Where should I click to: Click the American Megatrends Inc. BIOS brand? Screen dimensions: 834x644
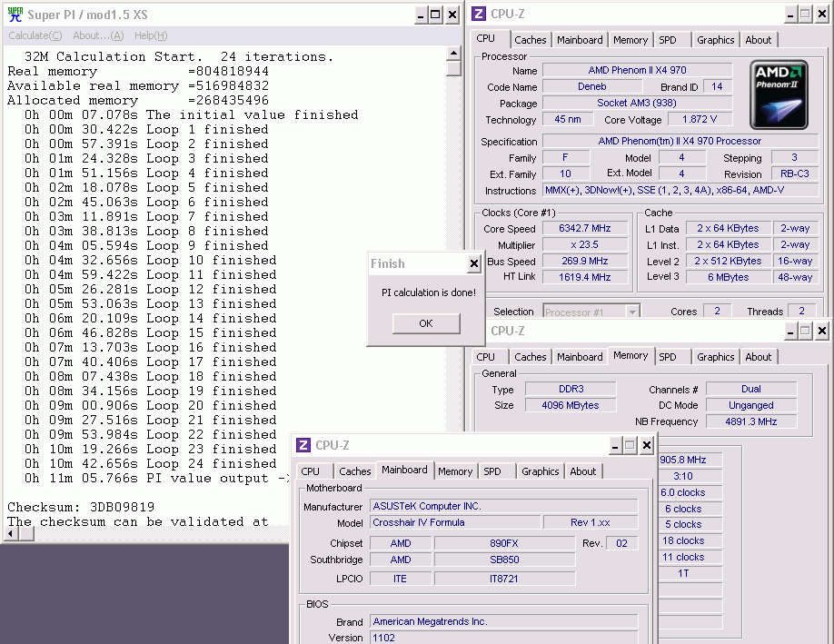pyautogui.click(x=503, y=621)
